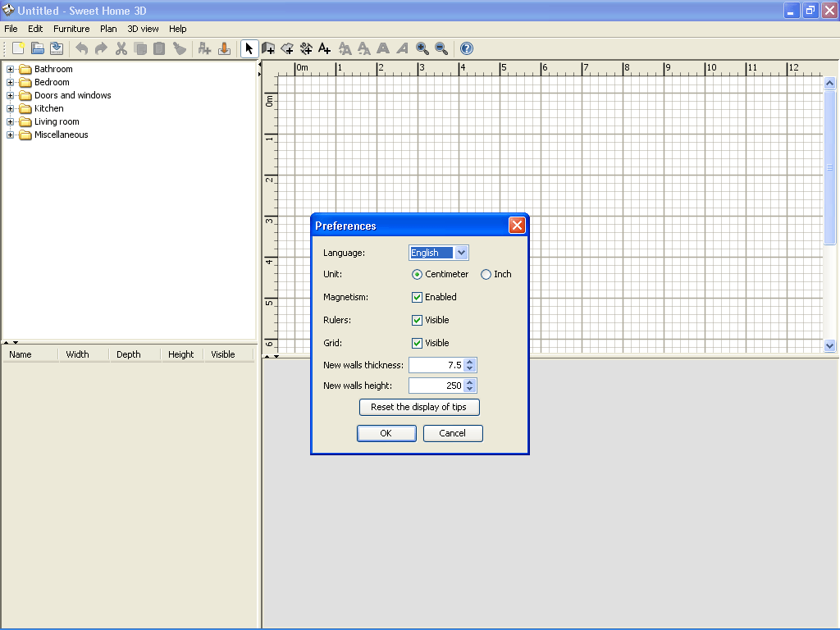Expand the Bathroom furniture category
The image size is (840, 630).
click(11, 69)
